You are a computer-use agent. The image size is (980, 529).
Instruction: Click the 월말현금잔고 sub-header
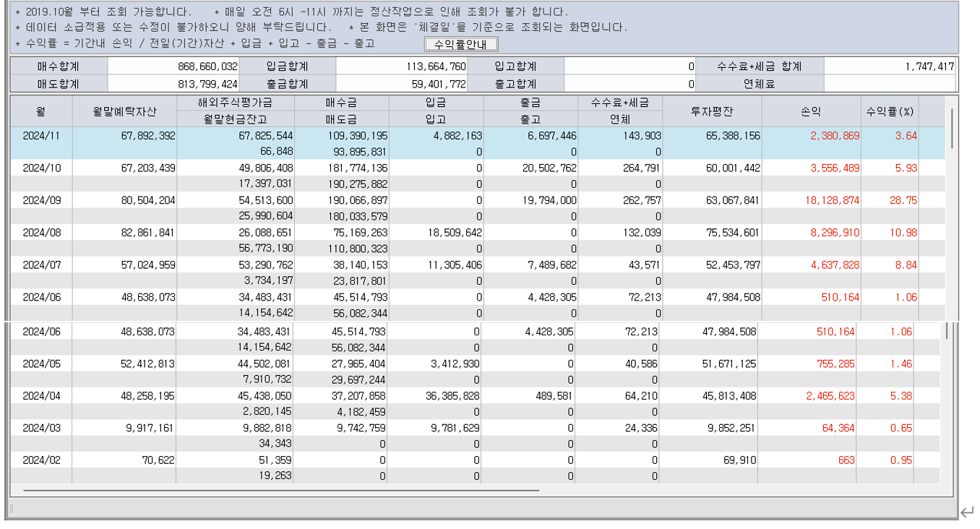tap(235, 119)
